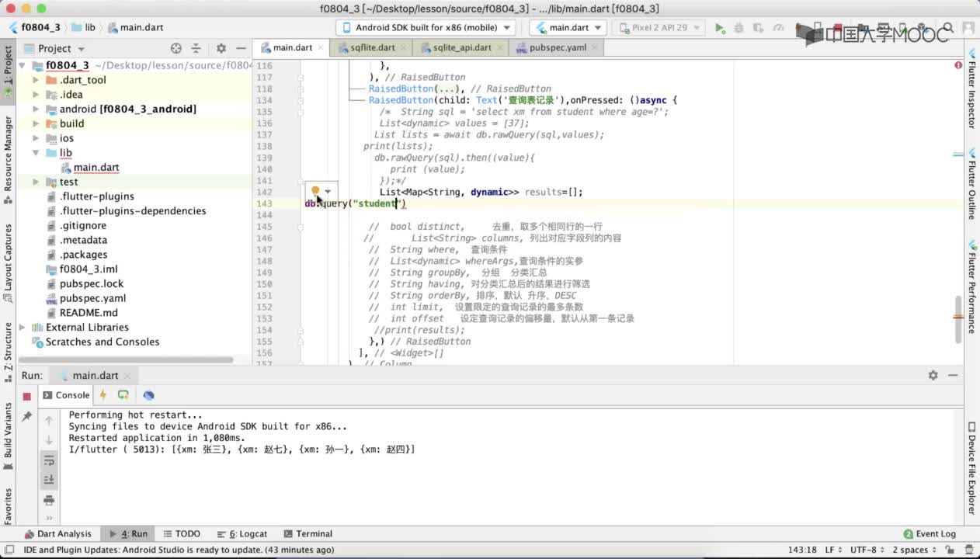Image resolution: width=980 pixels, height=559 pixels.
Task: Open the Dart Analysis tool tab
Action: point(57,534)
